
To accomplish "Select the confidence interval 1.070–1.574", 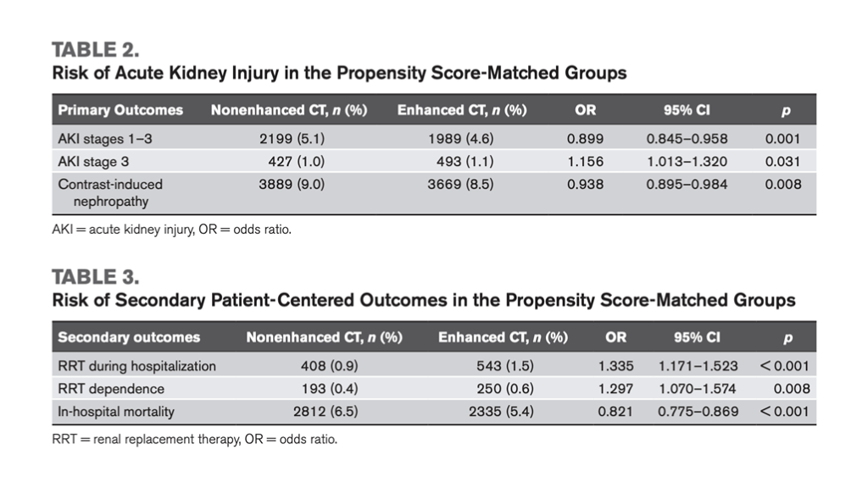I will [698, 389].
